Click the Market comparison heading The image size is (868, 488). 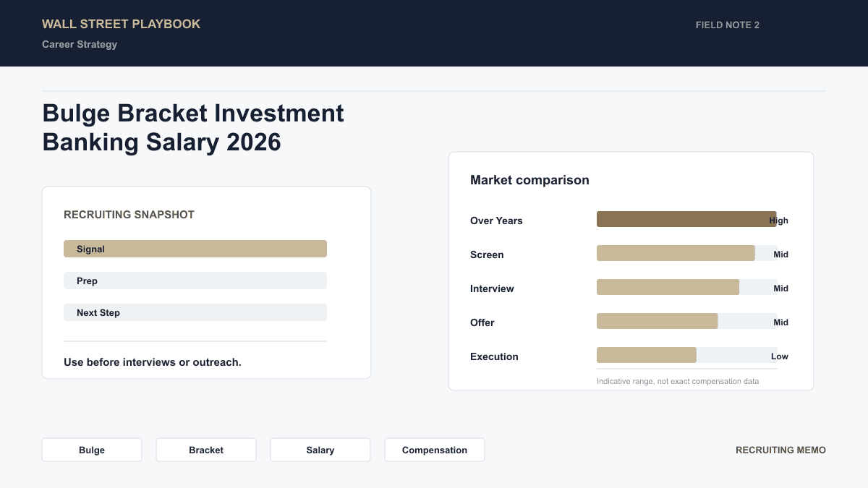[x=529, y=180]
